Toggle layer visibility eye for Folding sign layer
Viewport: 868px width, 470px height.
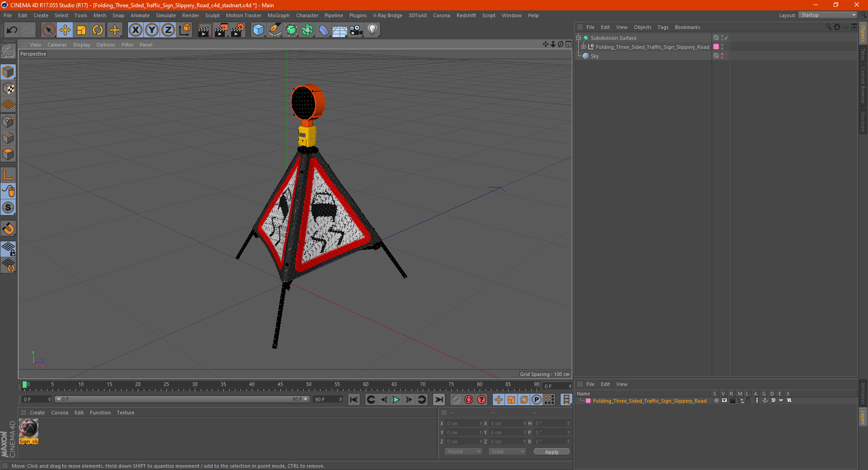(x=724, y=401)
